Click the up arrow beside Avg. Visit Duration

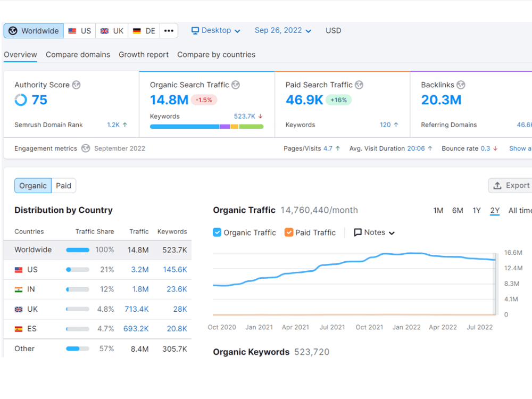[x=430, y=148]
